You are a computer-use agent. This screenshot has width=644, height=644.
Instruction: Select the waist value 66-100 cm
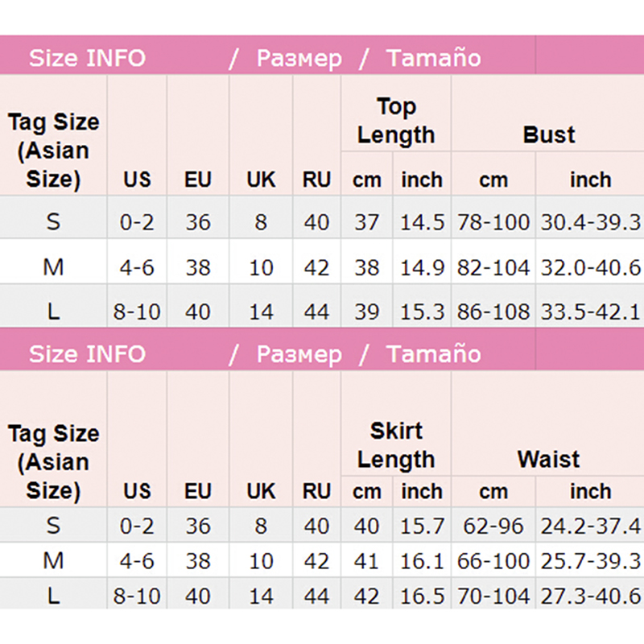pos(493,560)
